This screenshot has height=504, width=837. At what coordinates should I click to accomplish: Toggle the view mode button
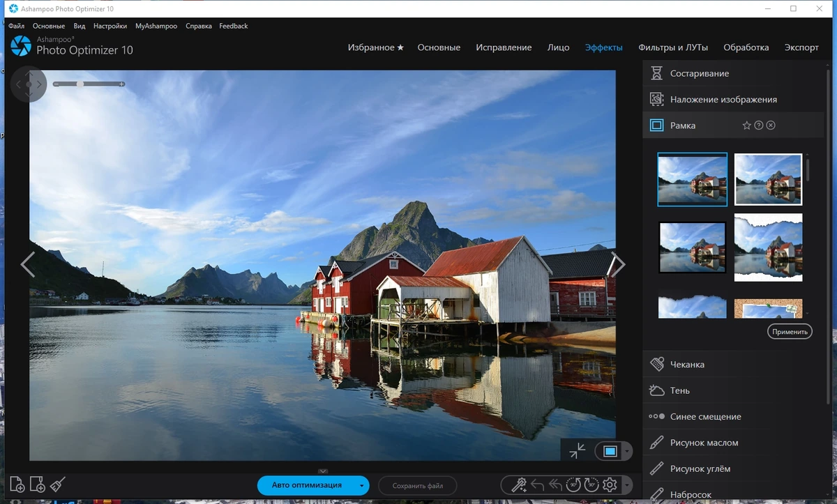(610, 452)
